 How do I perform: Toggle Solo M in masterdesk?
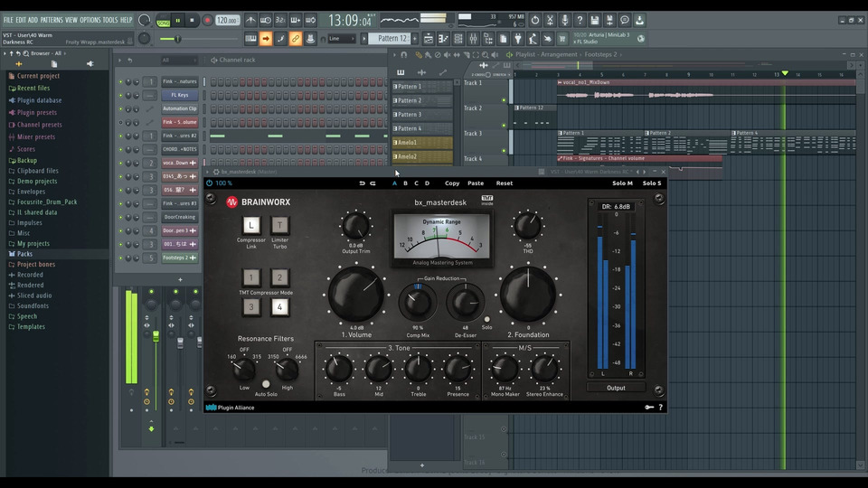point(622,183)
